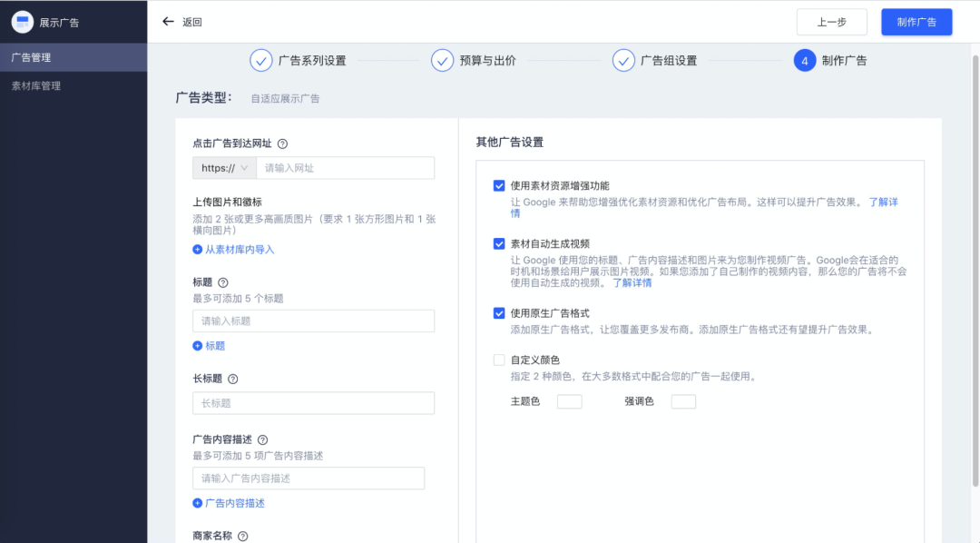Click the 制作广告 blue button
This screenshot has height=543, width=980.
pyautogui.click(x=916, y=22)
